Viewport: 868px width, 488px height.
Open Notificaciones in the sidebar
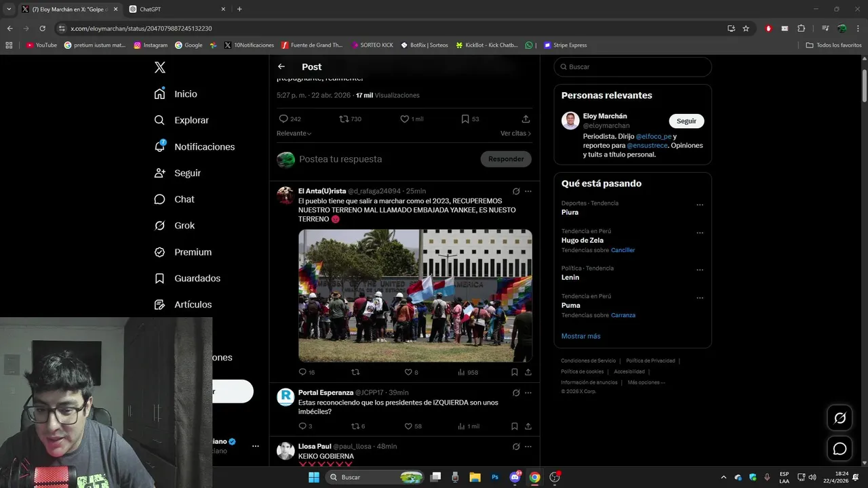pos(194,146)
